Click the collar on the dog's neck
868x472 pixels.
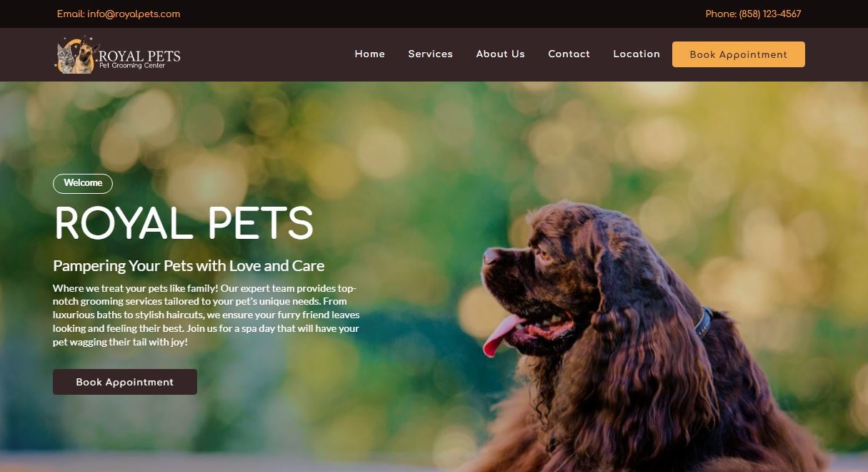click(x=703, y=323)
